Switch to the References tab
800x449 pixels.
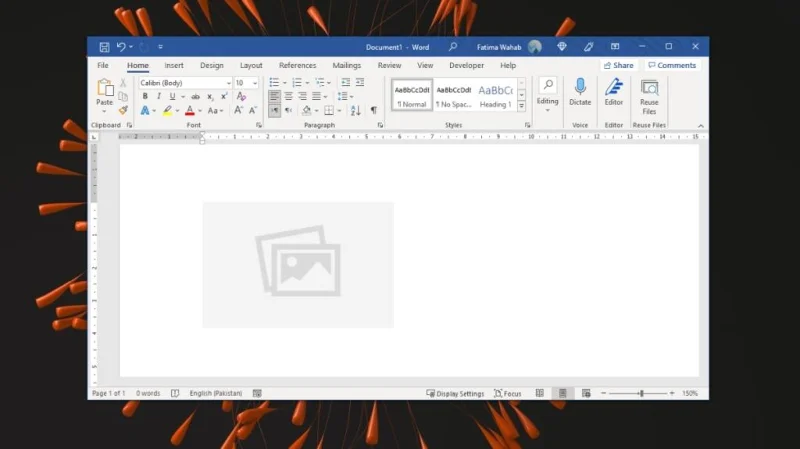tap(297, 65)
